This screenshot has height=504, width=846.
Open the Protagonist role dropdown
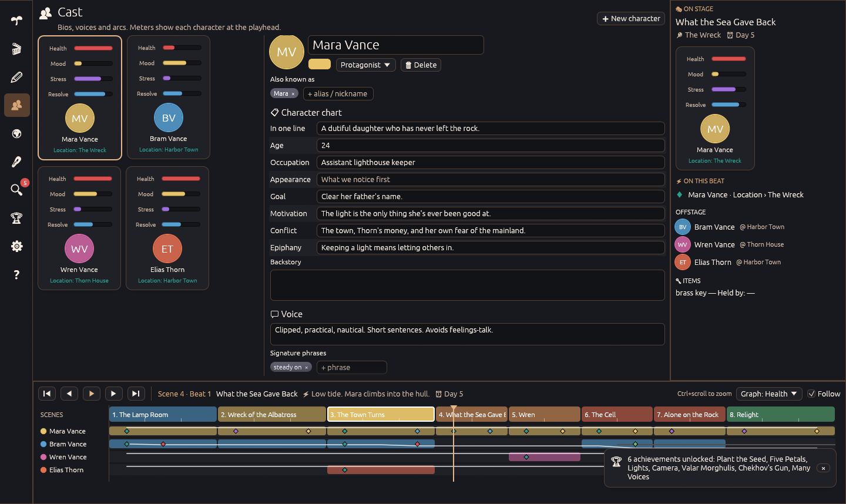(365, 65)
